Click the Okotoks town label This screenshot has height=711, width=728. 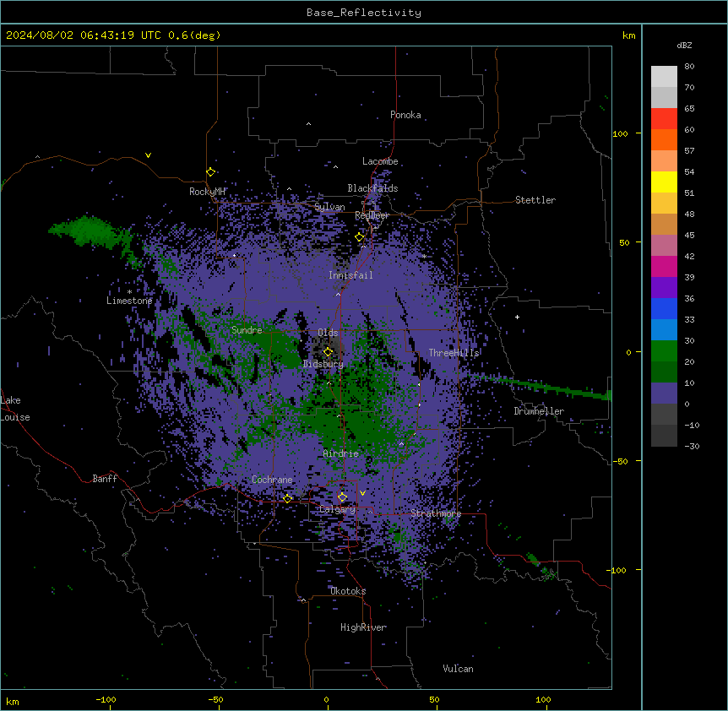click(348, 591)
